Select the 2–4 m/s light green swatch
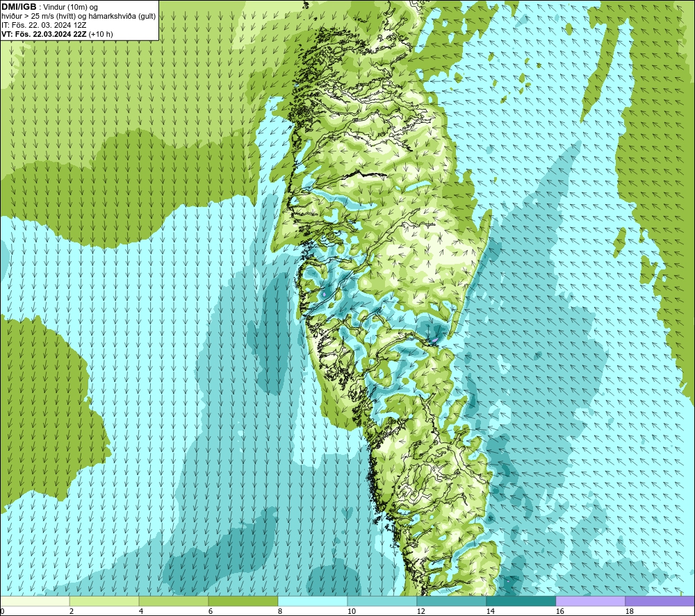This screenshot has height=616, width=695. (x=104, y=601)
